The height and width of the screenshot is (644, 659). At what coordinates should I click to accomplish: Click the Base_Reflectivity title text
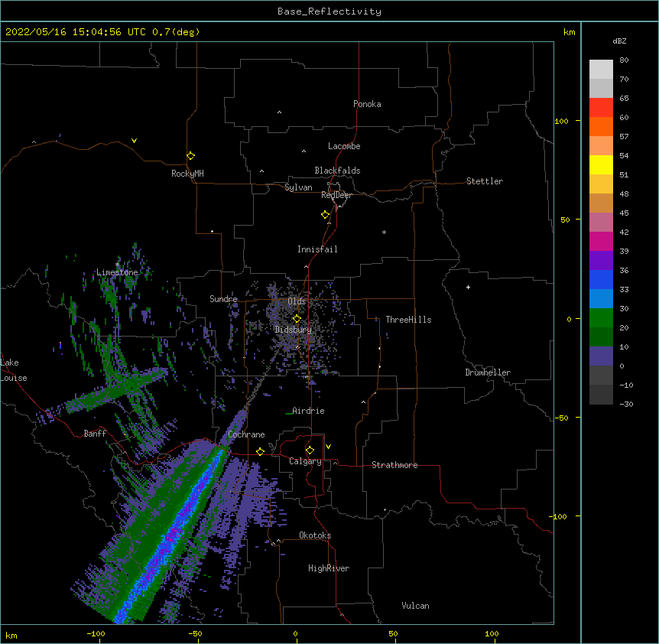[x=329, y=11]
